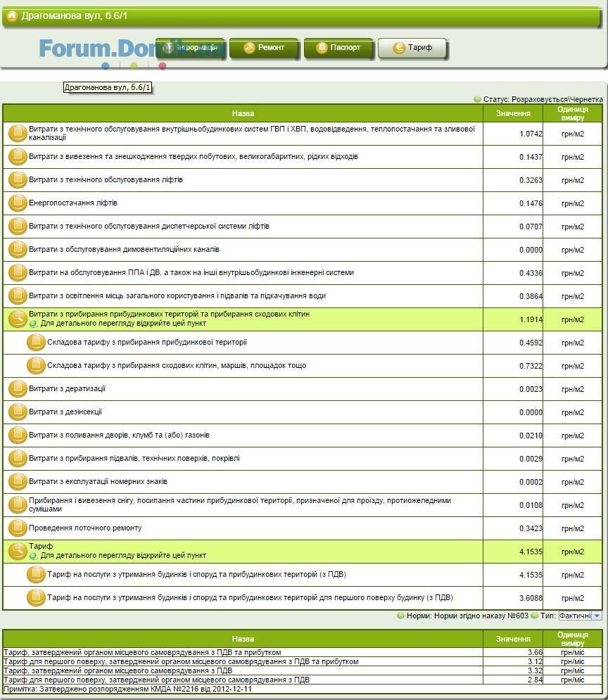
Task: Click folder icon beside технічного обслуговування ліфтів
Action: (x=18, y=180)
